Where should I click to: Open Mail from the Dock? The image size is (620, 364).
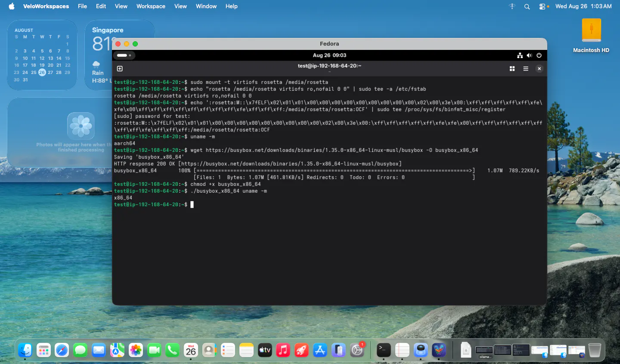click(x=99, y=350)
